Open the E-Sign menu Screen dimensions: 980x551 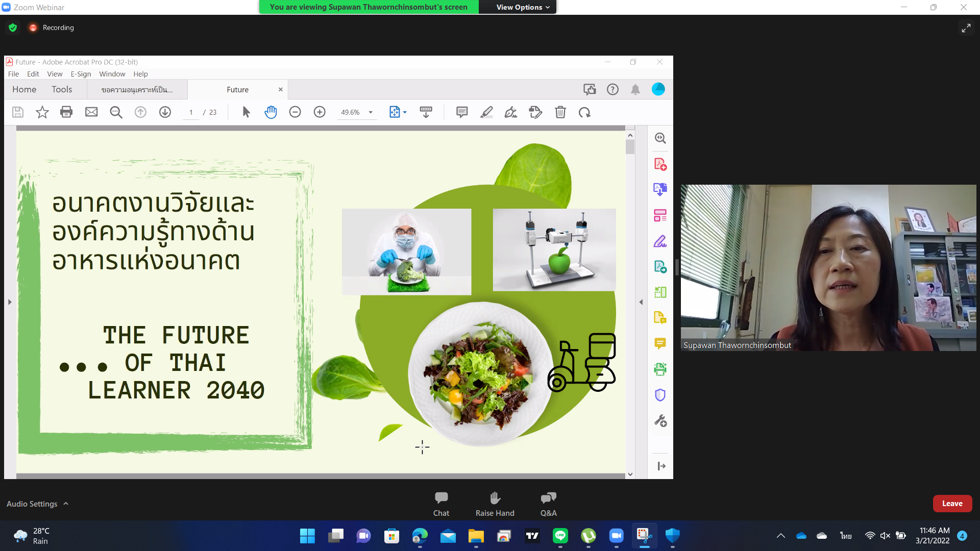pyautogui.click(x=81, y=74)
